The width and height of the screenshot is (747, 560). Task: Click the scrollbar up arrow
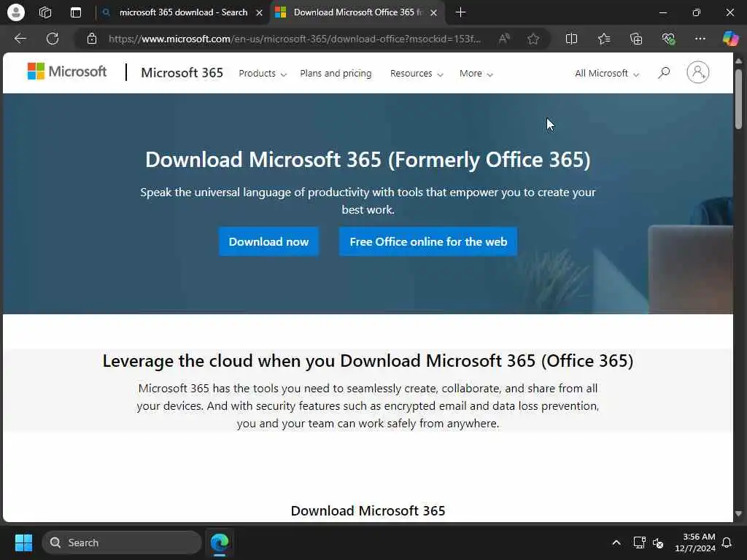point(738,61)
